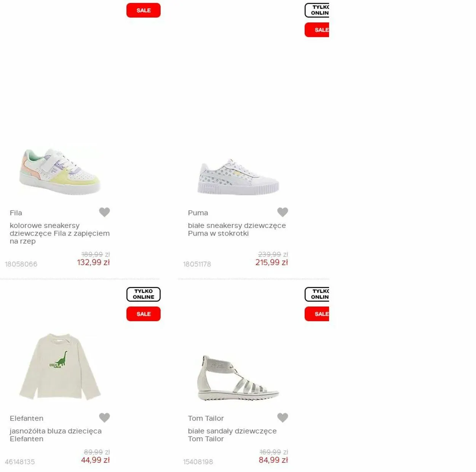This screenshot has height=472, width=476.
Task: Open the Fila colorful sneaker product image
Action: (60, 172)
